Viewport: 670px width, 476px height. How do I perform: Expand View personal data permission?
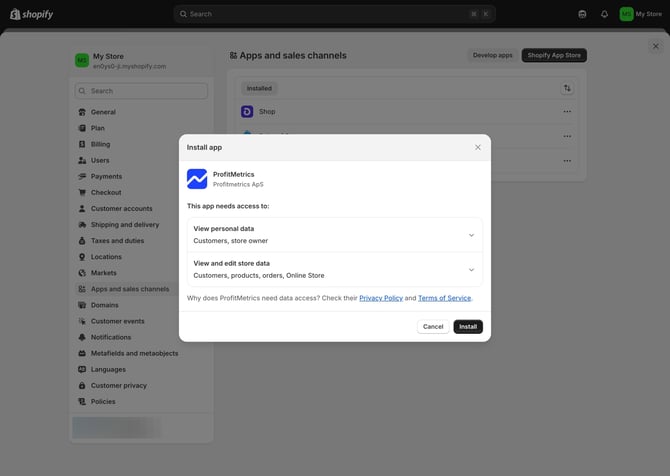click(x=471, y=235)
